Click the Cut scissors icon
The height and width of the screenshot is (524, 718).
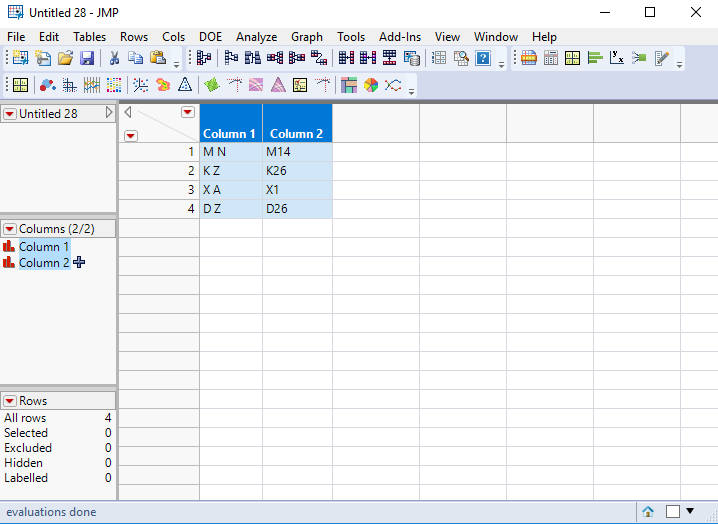click(114, 58)
